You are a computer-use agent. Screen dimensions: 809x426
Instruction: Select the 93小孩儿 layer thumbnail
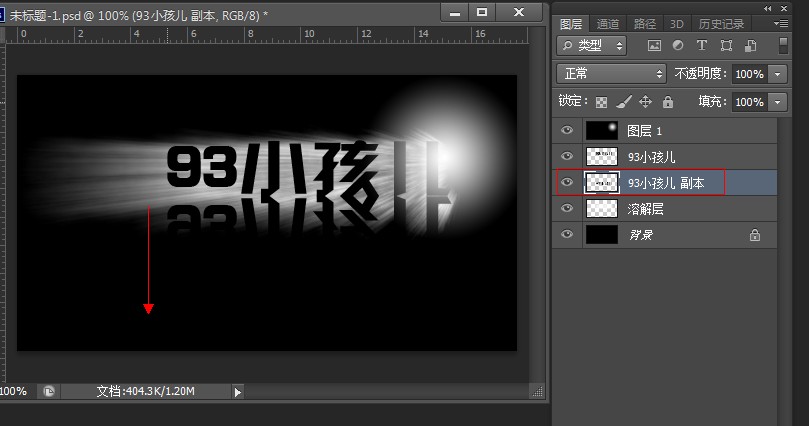pos(602,157)
